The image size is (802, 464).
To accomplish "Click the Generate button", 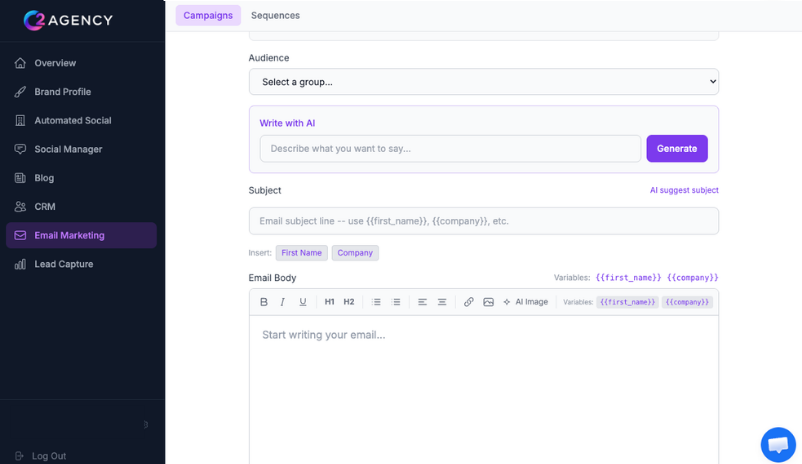I will 677,148.
